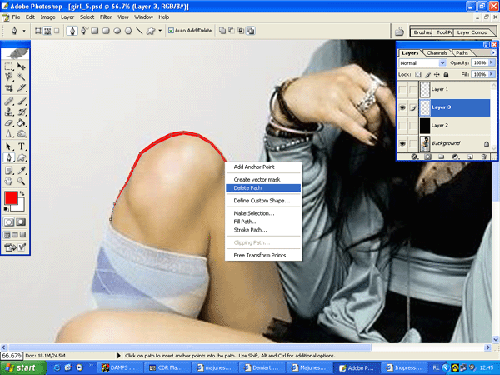Choose Add Anchor Point menu entry

point(263,167)
